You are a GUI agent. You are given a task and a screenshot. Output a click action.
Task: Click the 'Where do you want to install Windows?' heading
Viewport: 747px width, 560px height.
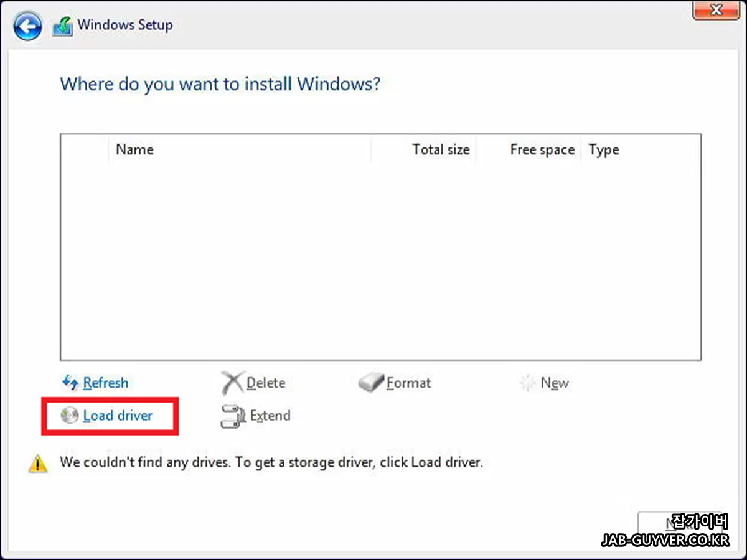pyautogui.click(x=220, y=83)
